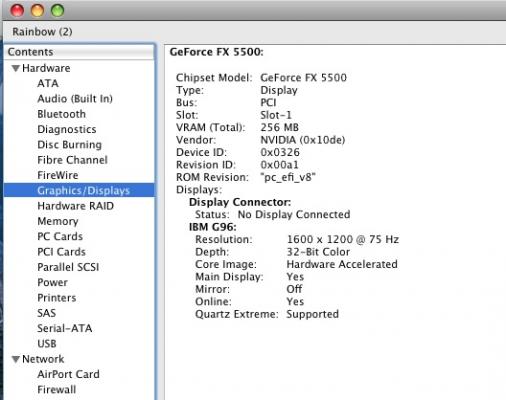The width and height of the screenshot is (506, 400).
Task: Click the ROM Revision value pc_efi_v8
Action: coord(288,177)
